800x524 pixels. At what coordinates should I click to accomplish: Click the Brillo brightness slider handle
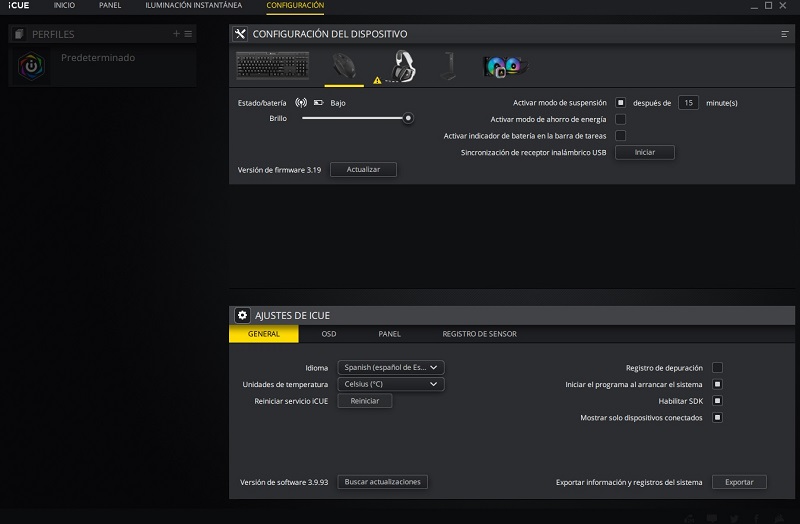click(408, 118)
